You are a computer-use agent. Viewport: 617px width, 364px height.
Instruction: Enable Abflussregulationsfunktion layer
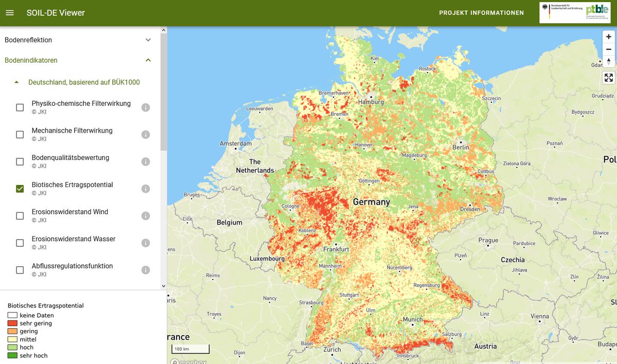pos(20,270)
